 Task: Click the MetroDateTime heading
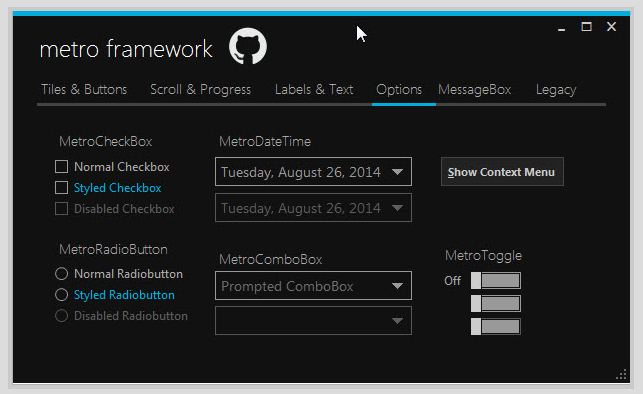[265, 141]
